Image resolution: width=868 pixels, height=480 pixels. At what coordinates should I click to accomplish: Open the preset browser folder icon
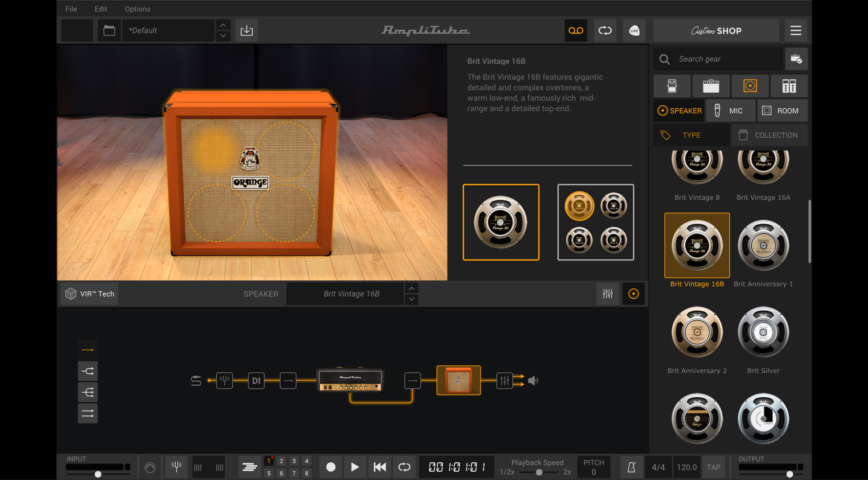coord(109,30)
